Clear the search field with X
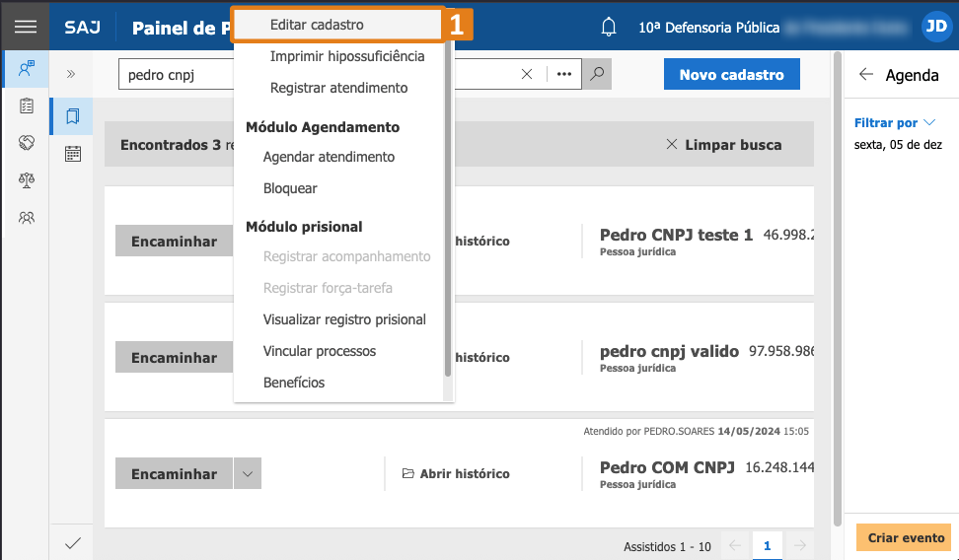The image size is (959, 560). click(x=527, y=74)
